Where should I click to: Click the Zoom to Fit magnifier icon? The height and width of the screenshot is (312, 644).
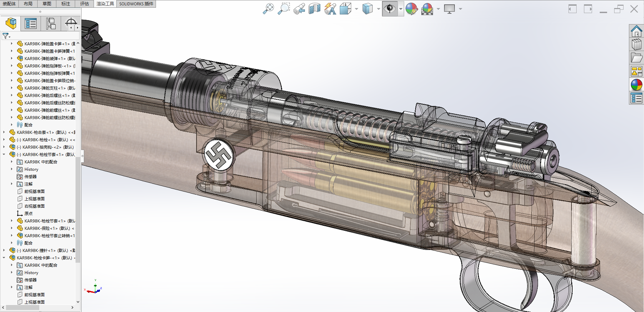pyautogui.click(x=268, y=9)
